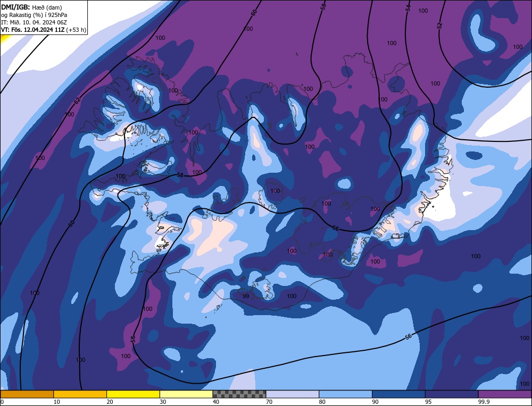
Task: Click the 90–95% medium blue legend swatch
Action: pyautogui.click(x=398, y=394)
